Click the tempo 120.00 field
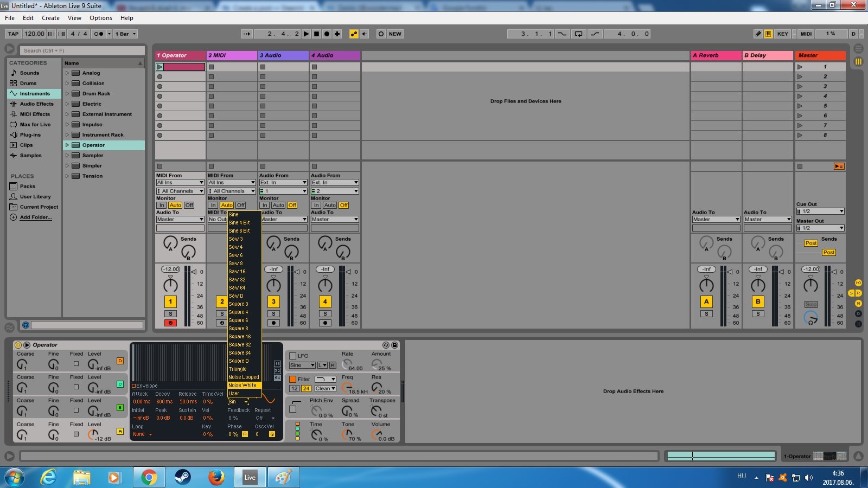Screen dimensions: 868x488 tap(34, 34)
